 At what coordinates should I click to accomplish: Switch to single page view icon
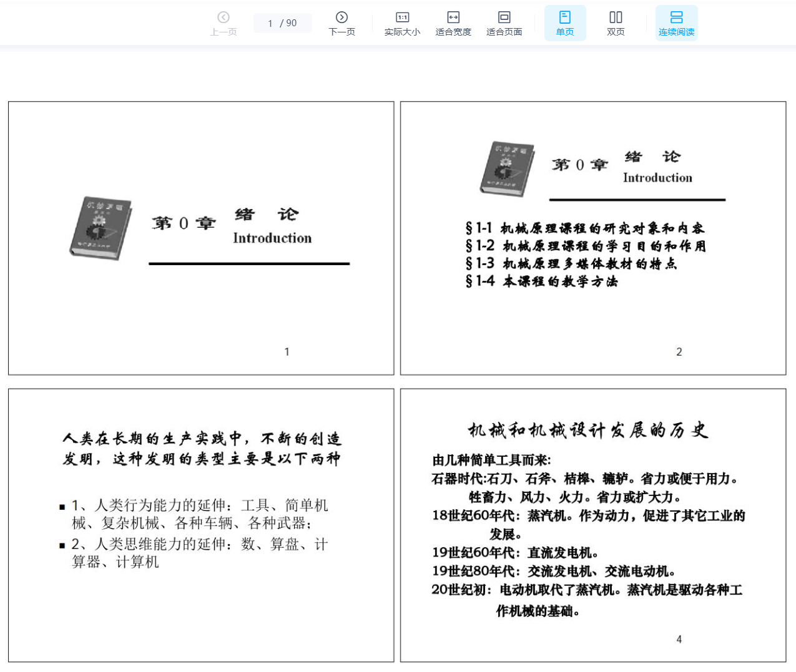tap(565, 17)
